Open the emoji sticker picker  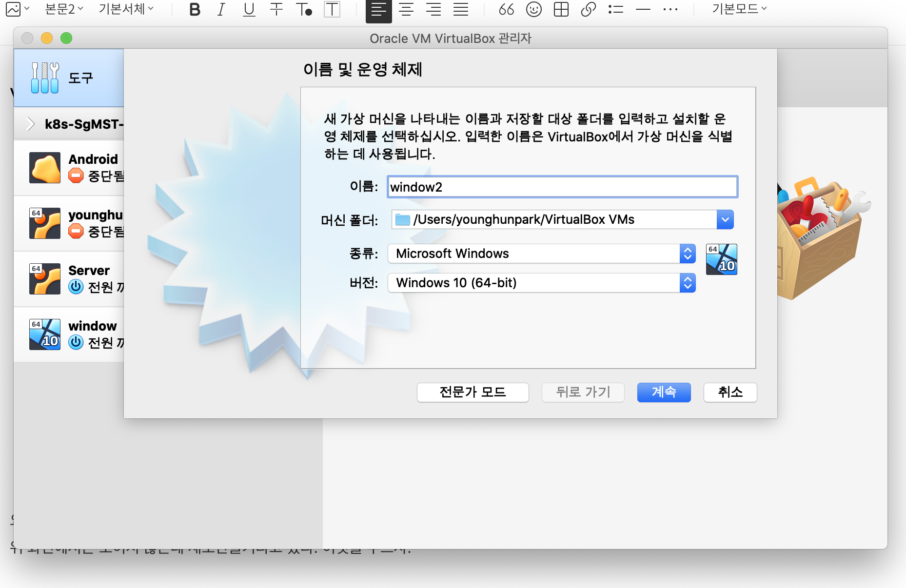coord(534,9)
